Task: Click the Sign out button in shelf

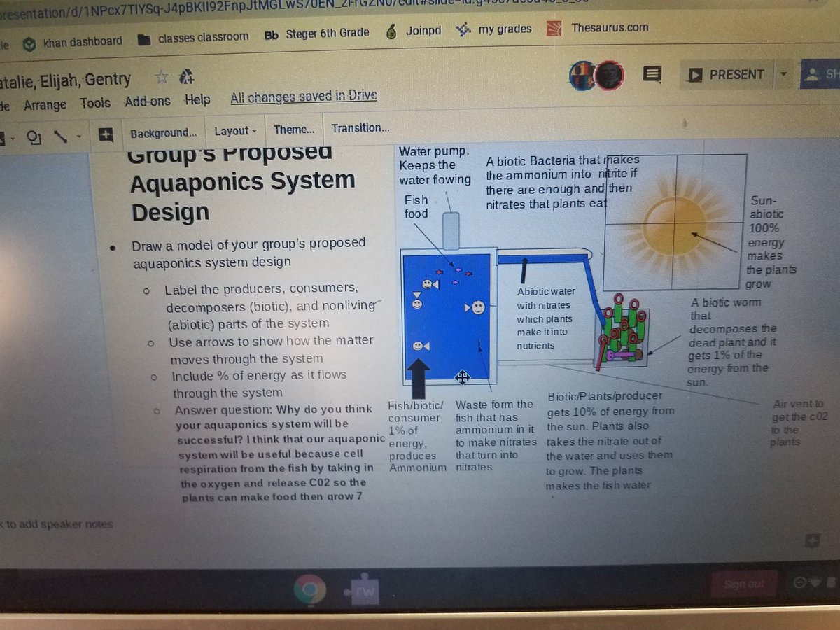Action: click(743, 584)
